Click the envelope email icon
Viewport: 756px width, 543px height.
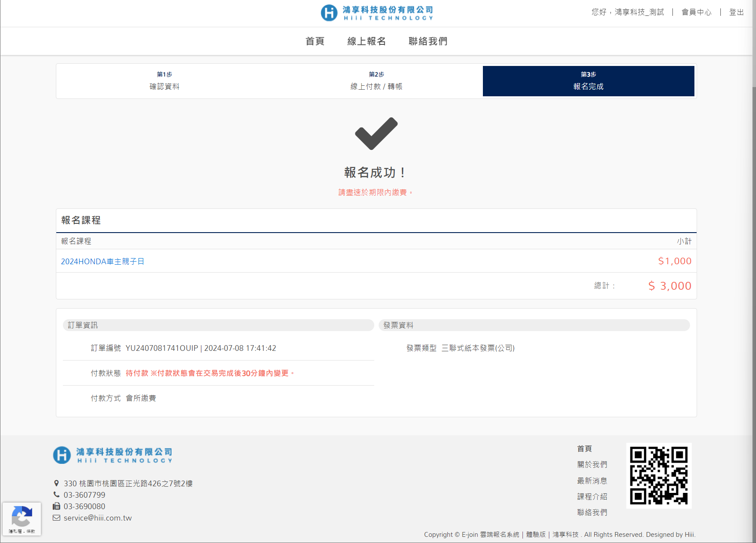pyautogui.click(x=56, y=518)
